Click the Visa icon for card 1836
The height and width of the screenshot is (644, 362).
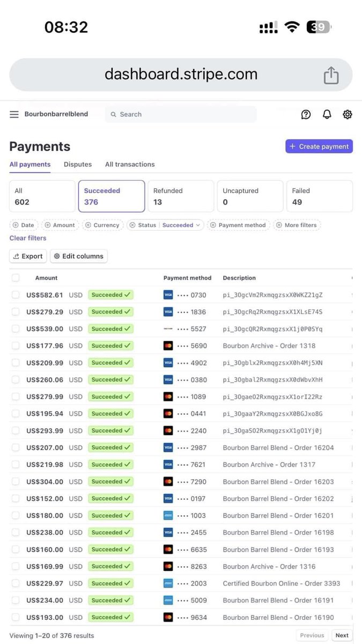click(x=168, y=312)
